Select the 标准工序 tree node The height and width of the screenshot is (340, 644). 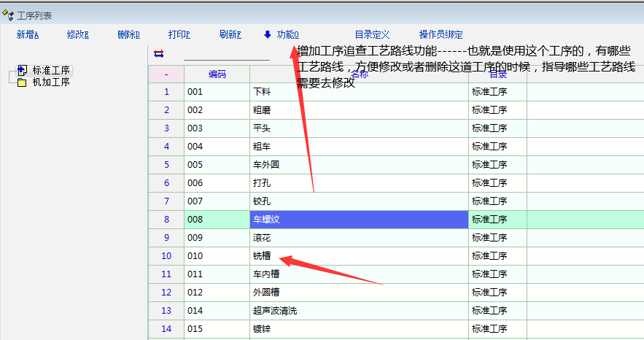tap(51, 70)
